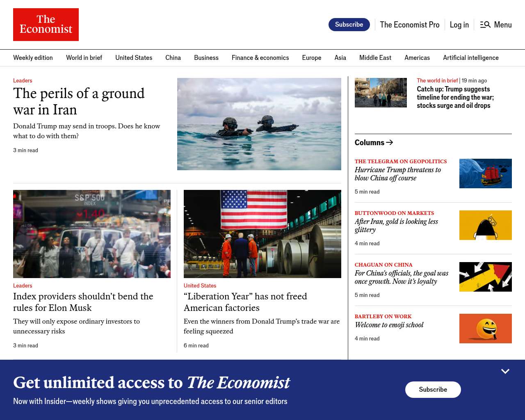Open 'Hurricane Trump threatens to blow China' column
Screen dimensions: 525x420
point(398,174)
